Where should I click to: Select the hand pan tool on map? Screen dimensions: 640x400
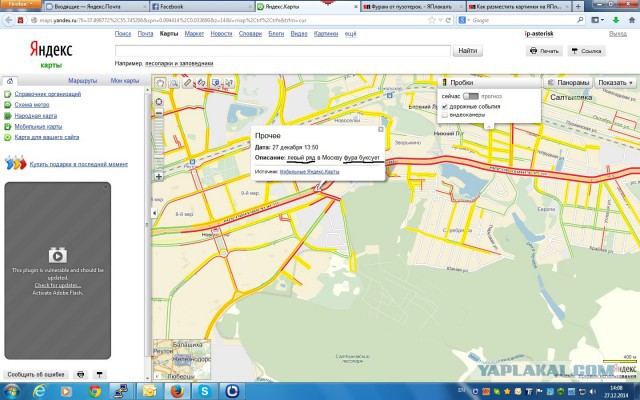tap(160, 83)
